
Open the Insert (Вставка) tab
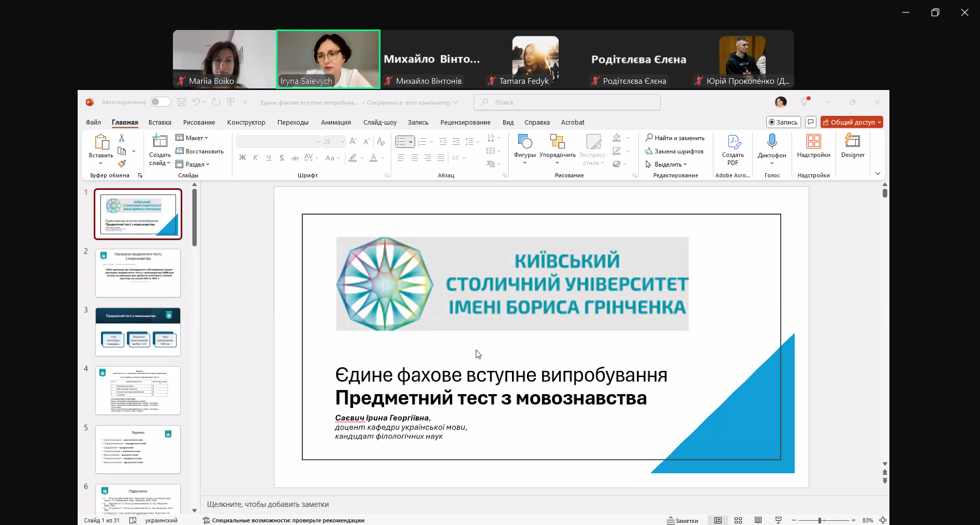pyautogui.click(x=159, y=123)
